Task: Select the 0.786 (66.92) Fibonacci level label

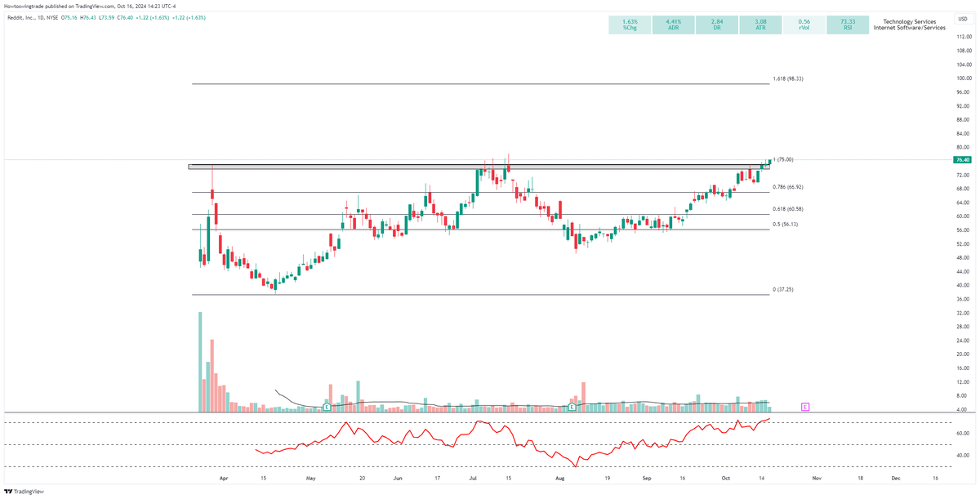Action: click(x=788, y=187)
